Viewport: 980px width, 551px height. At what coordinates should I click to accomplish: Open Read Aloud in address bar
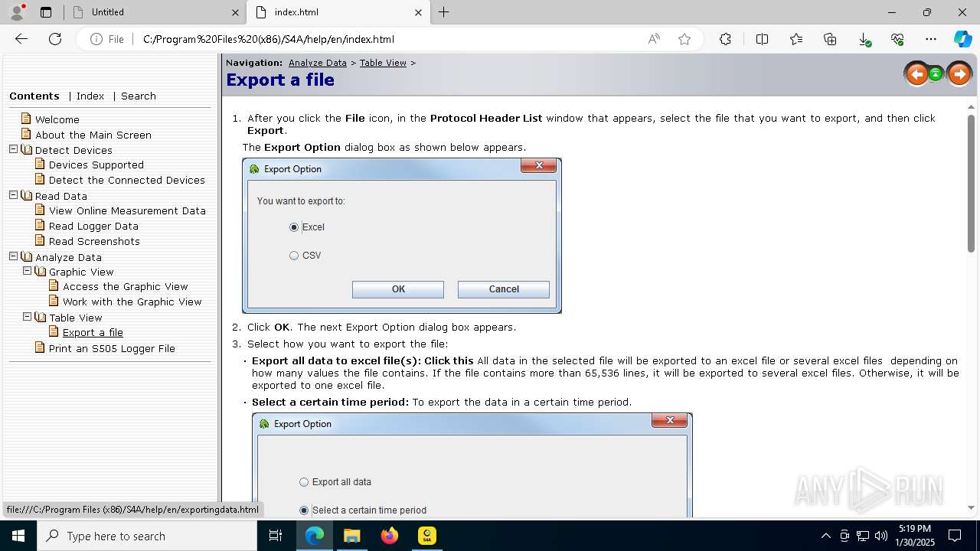tap(654, 39)
